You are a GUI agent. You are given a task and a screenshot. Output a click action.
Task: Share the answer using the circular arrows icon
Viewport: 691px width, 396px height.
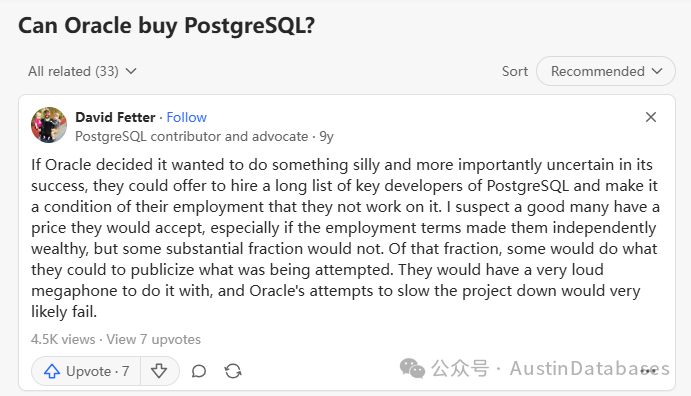click(x=233, y=371)
